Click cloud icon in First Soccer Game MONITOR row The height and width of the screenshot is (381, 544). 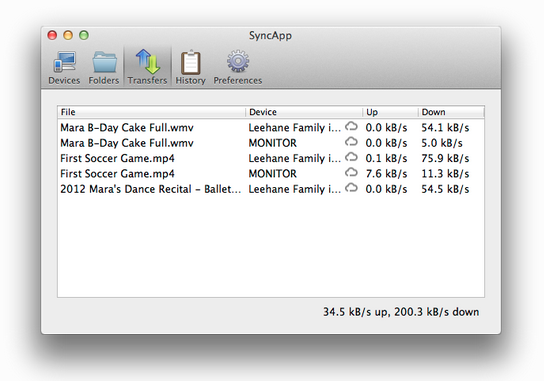click(x=351, y=172)
